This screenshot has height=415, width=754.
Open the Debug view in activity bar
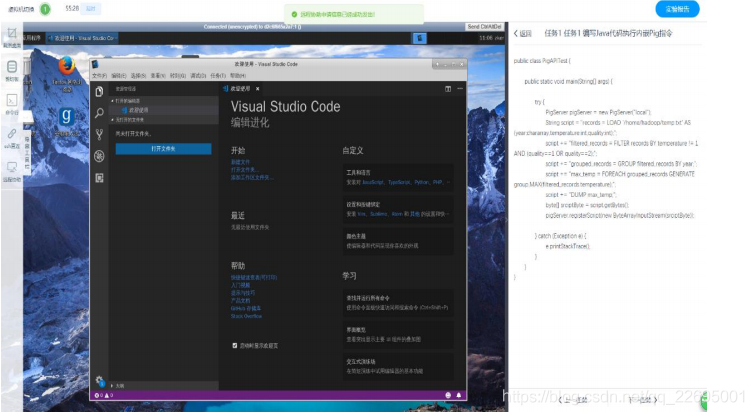[99, 156]
